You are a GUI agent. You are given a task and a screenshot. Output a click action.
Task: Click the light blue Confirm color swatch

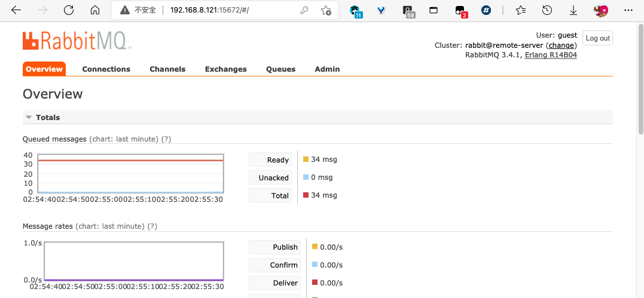pyautogui.click(x=315, y=265)
